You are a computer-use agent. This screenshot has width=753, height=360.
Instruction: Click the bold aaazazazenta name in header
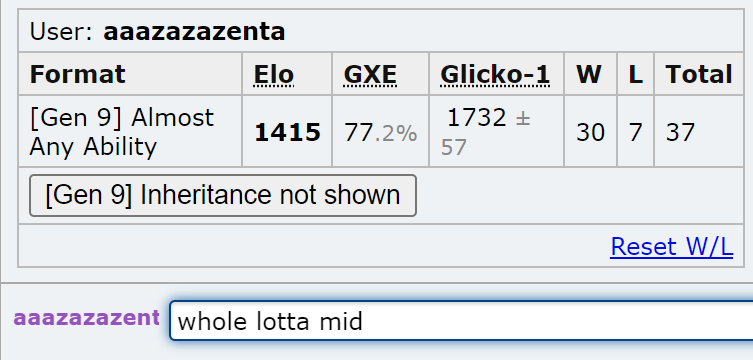(x=194, y=32)
